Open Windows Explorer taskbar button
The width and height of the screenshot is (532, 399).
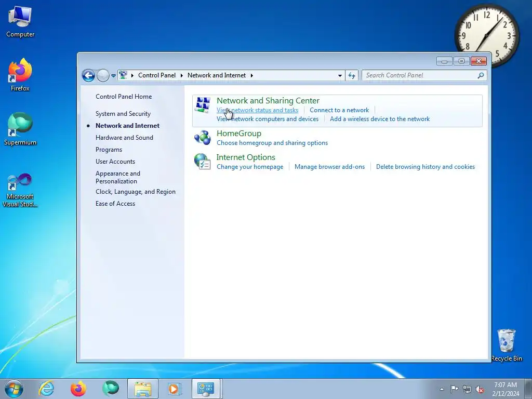click(143, 389)
